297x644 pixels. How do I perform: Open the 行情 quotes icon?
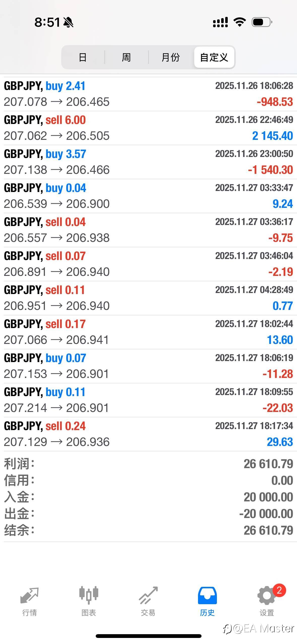coord(29,596)
